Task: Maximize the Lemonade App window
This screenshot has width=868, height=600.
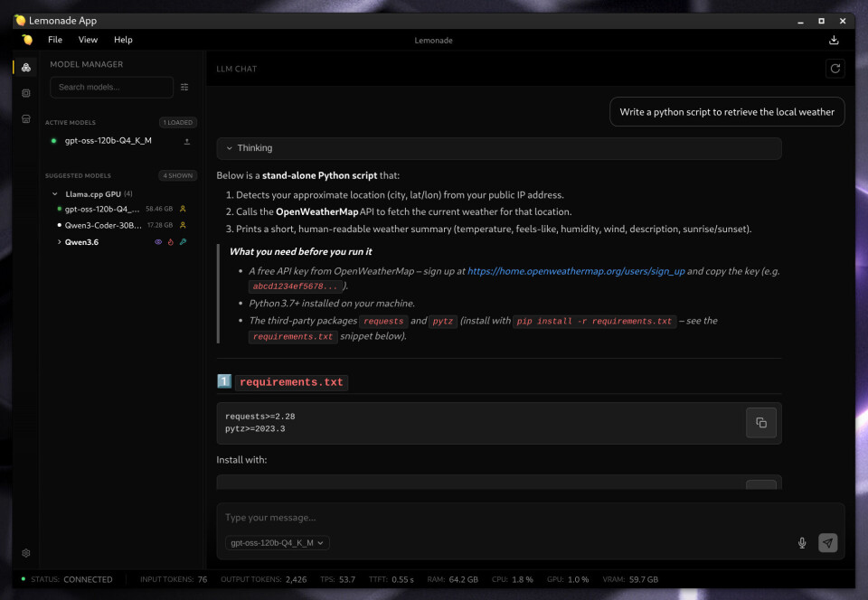Action: click(822, 21)
